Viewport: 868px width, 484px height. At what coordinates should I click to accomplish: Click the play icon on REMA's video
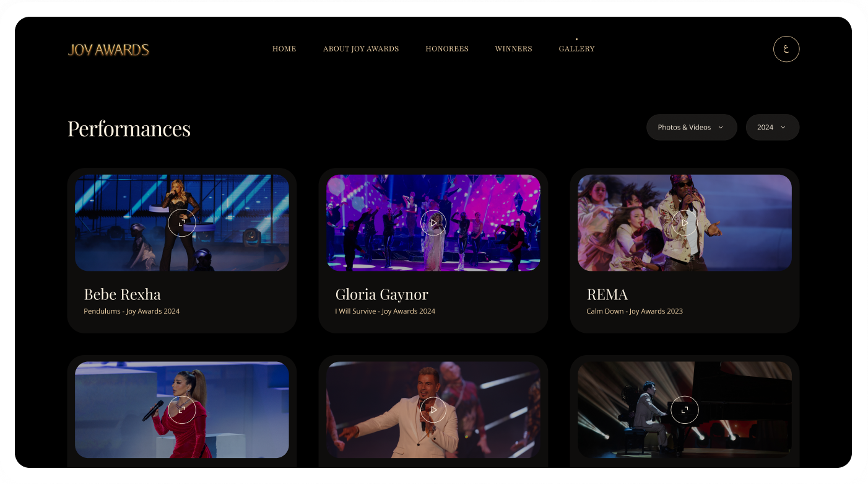[685, 222]
